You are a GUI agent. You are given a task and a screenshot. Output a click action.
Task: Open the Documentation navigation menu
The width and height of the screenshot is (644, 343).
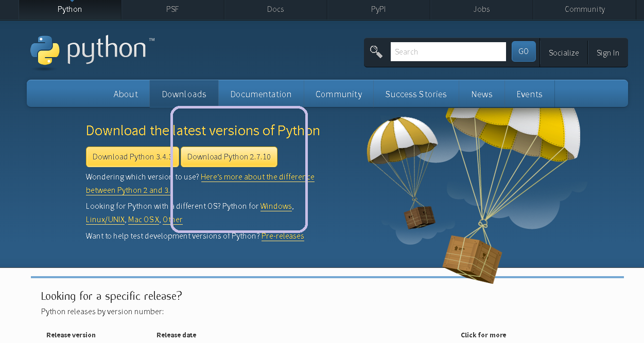pyautogui.click(x=261, y=94)
